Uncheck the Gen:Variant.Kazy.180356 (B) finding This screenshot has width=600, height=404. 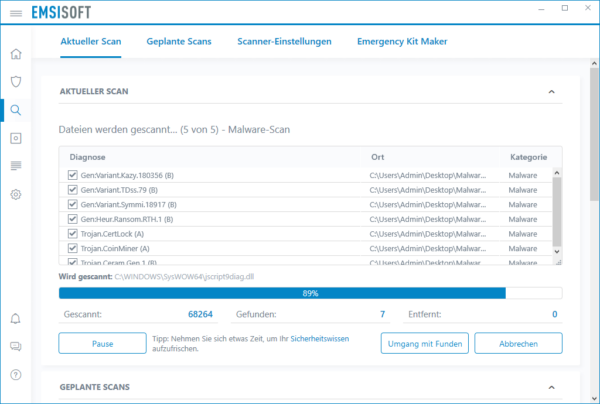(72, 175)
